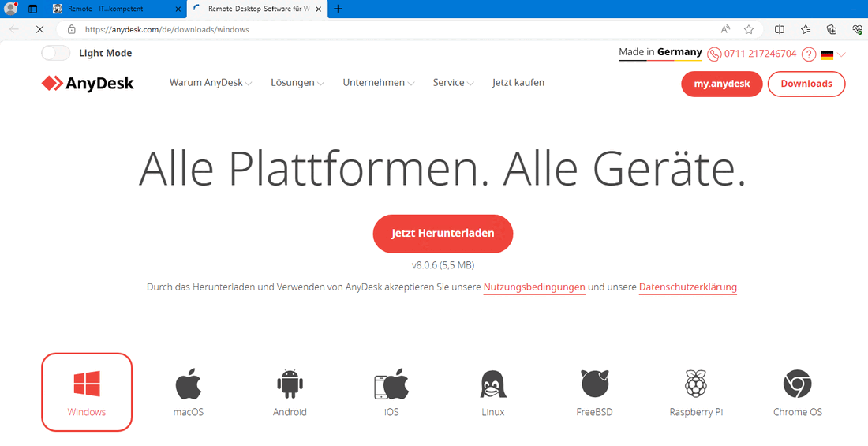The width and height of the screenshot is (868, 446).
Task: Select the Chrome OS icon
Action: tap(797, 385)
